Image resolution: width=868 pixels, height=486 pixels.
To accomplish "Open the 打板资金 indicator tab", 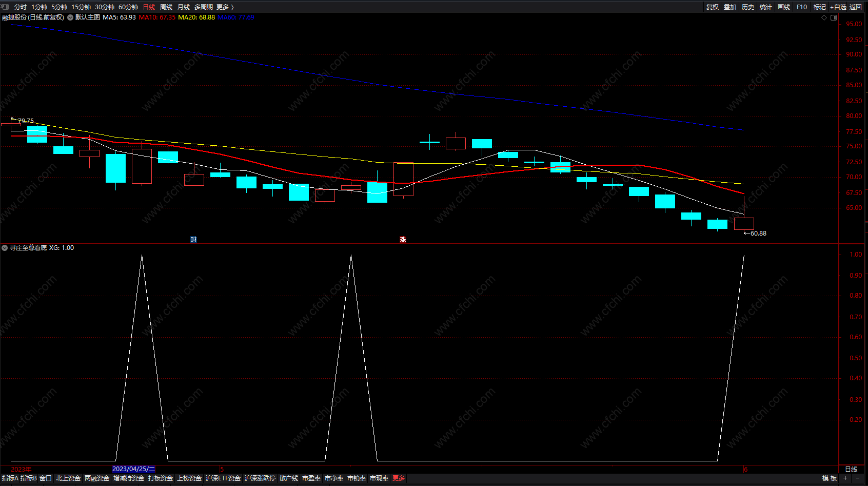I will 161,478.
